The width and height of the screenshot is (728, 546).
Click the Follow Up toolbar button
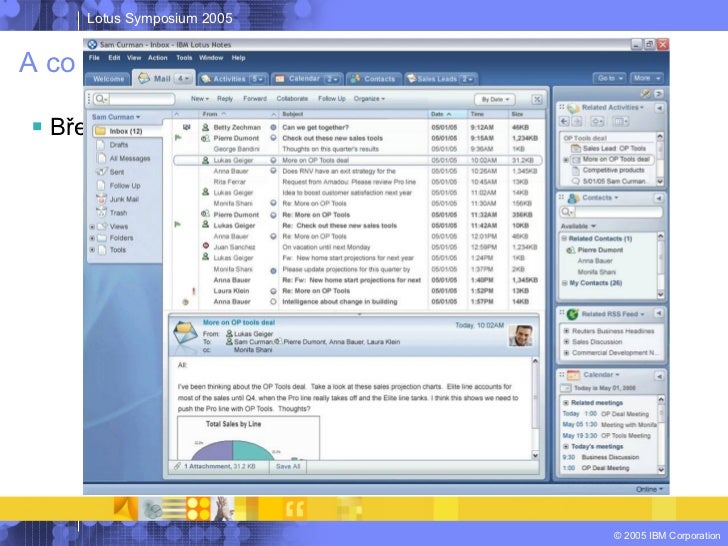tap(332, 99)
